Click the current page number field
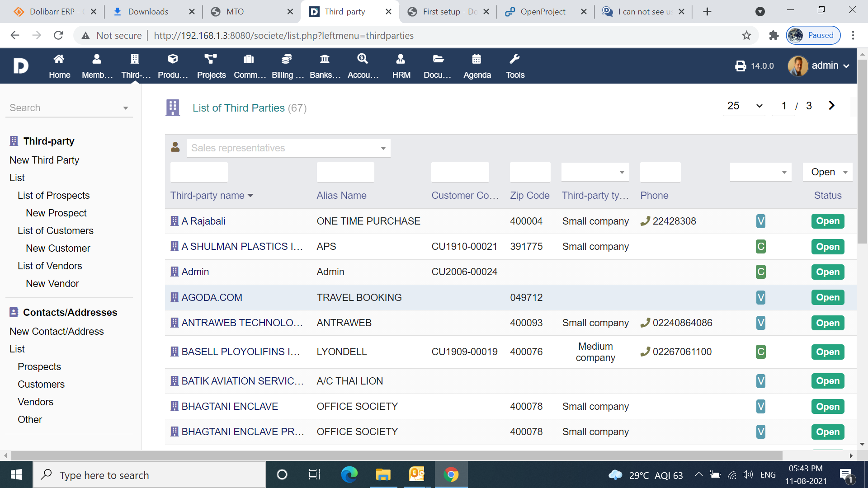 pyautogui.click(x=784, y=106)
